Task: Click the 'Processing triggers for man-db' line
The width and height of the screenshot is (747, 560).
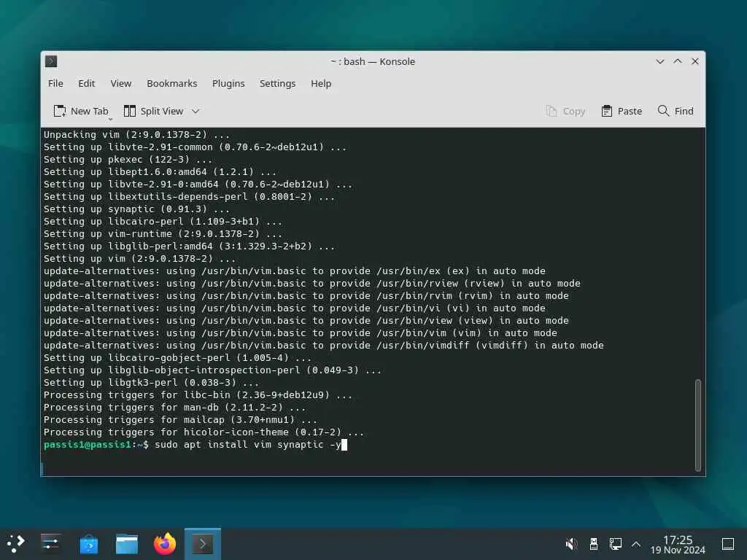Action: click(x=174, y=407)
